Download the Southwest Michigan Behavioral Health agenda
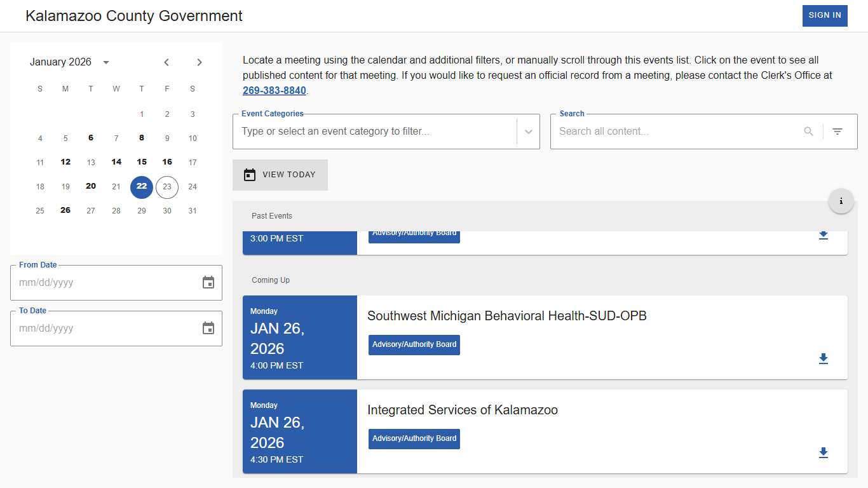The height and width of the screenshot is (488, 868). [x=824, y=359]
